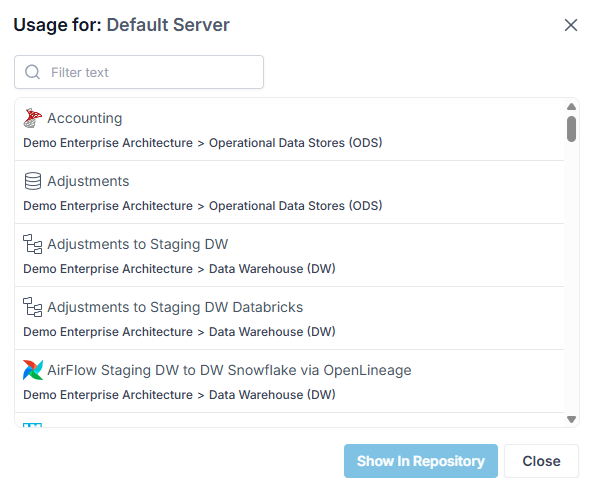Click the partially visible blue table icon
This screenshot has height=489, width=594.
[32, 425]
